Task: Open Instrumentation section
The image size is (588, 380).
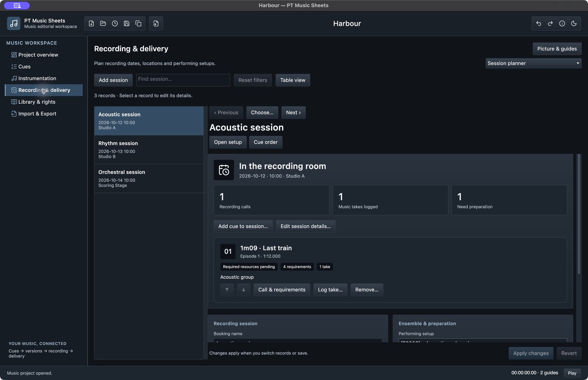Action: tap(44, 78)
